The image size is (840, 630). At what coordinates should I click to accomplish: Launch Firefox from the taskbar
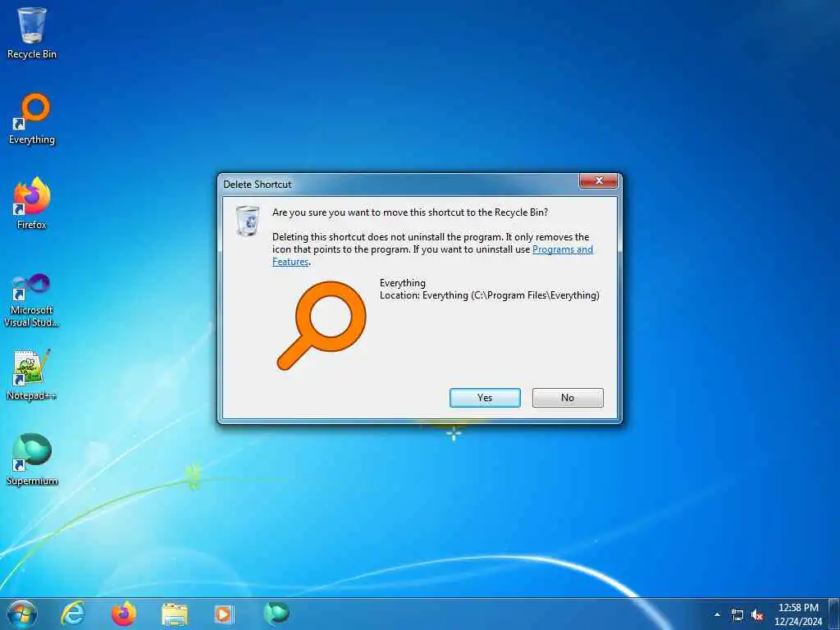point(124,614)
